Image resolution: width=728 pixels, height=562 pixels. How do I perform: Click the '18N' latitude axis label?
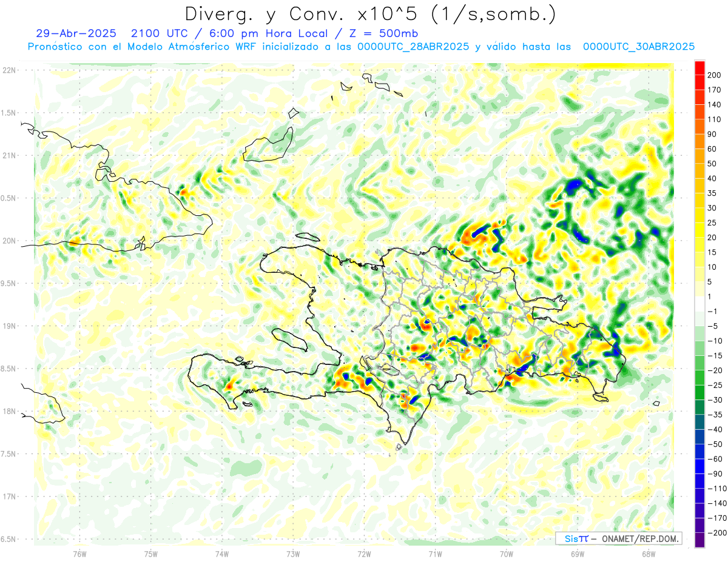coord(9,411)
